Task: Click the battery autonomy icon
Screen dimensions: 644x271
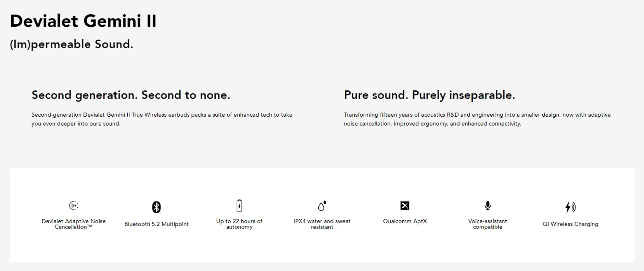Action: point(239,205)
